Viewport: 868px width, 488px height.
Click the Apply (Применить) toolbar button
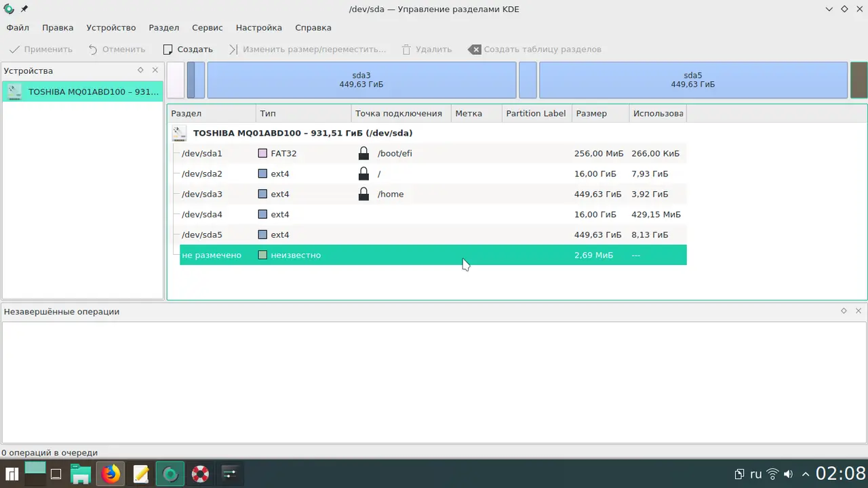coord(41,49)
